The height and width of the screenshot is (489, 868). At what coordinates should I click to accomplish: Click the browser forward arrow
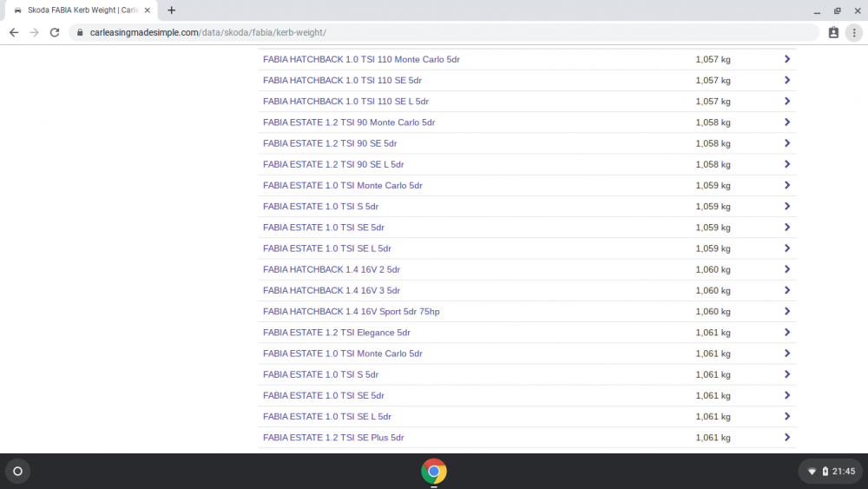click(x=35, y=33)
